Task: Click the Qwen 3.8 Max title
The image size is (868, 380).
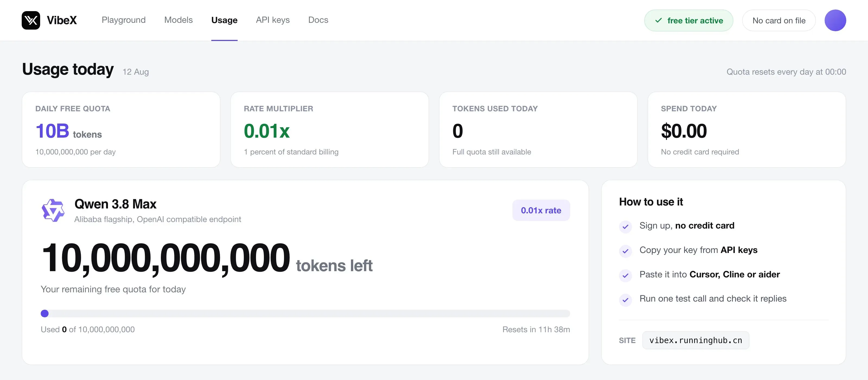Action: coord(115,204)
